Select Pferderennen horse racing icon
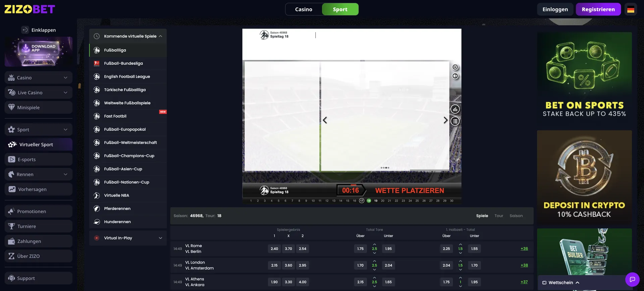Screen dimensions: 644x291 [97, 209]
